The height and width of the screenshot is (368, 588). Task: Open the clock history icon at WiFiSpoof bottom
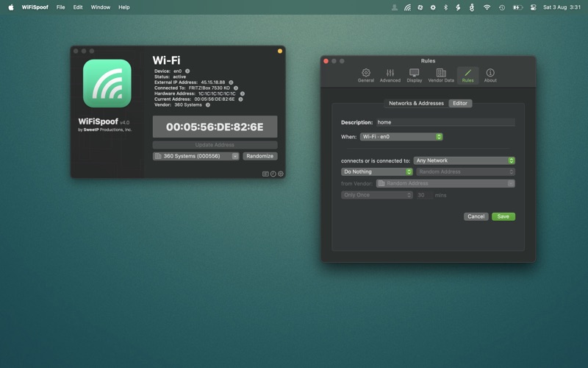coord(273,174)
